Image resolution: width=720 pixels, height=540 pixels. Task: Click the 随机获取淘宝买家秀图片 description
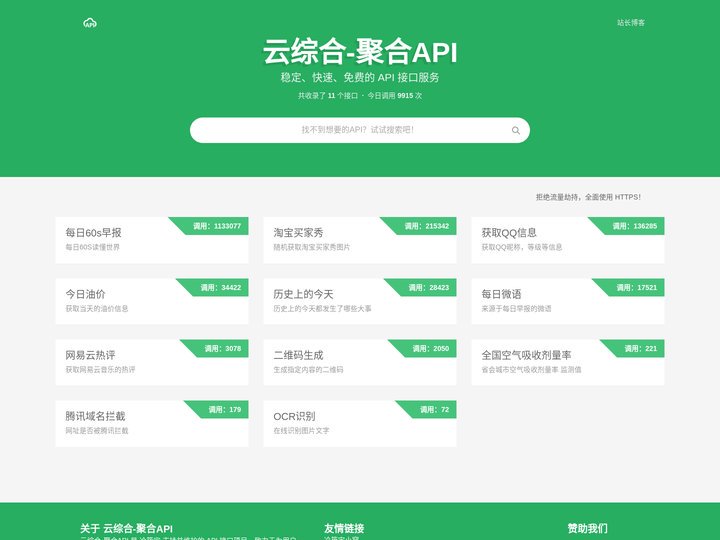coord(312,247)
